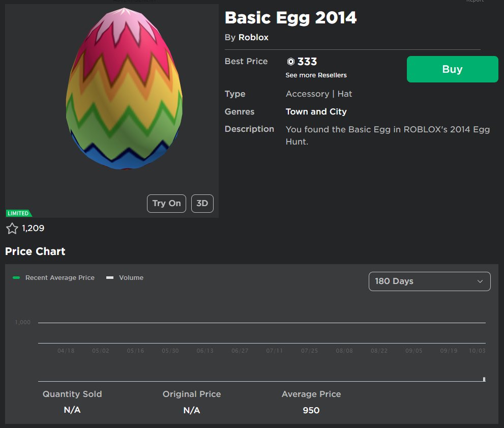Click the green LIMITED badge
The height and width of the screenshot is (428, 504).
point(18,213)
